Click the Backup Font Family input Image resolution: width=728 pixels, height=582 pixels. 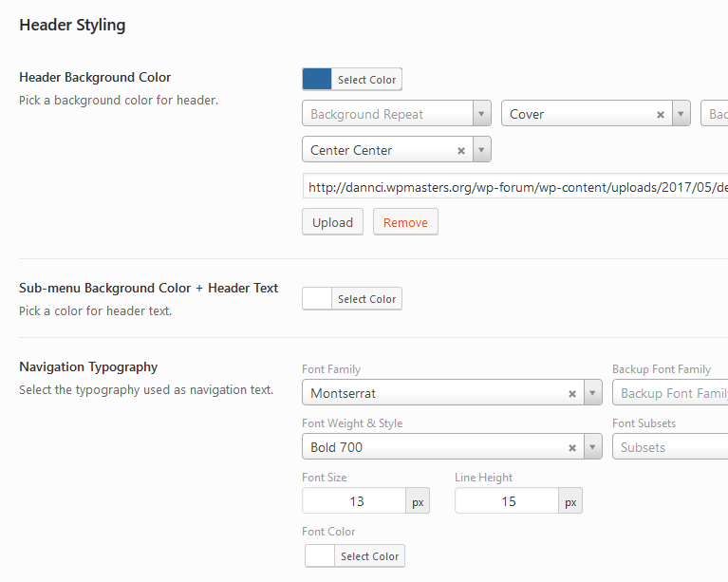tap(671, 393)
